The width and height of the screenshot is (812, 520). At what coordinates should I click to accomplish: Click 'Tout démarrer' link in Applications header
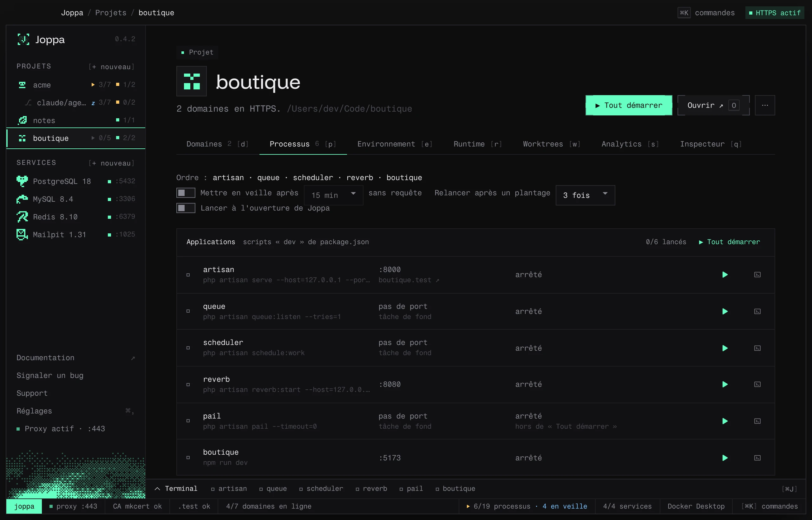click(x=730, y=242)
